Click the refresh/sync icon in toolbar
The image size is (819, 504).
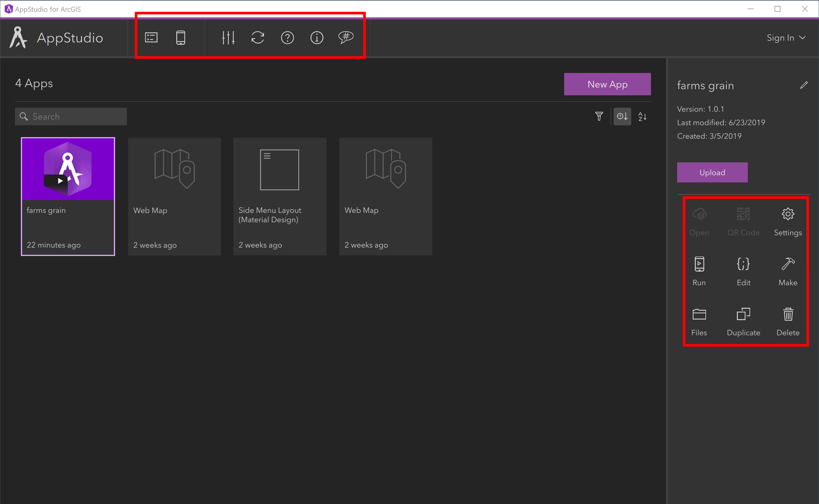pos(258,37)
